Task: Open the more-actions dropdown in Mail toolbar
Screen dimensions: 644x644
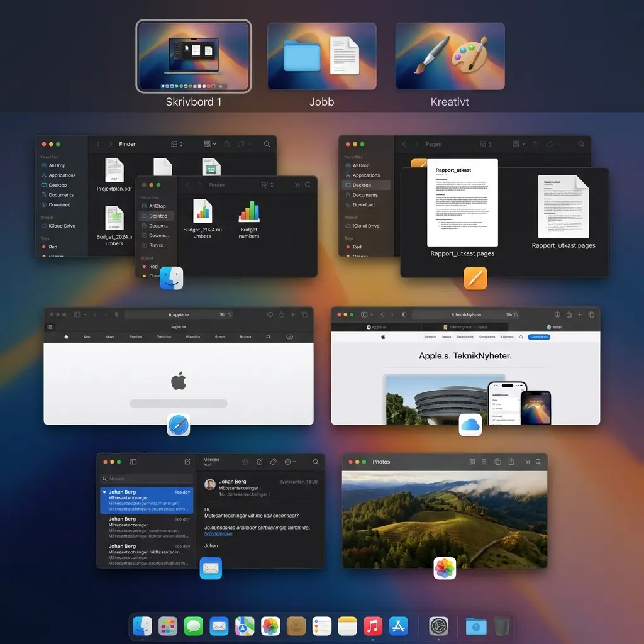Action: [290, 462]
